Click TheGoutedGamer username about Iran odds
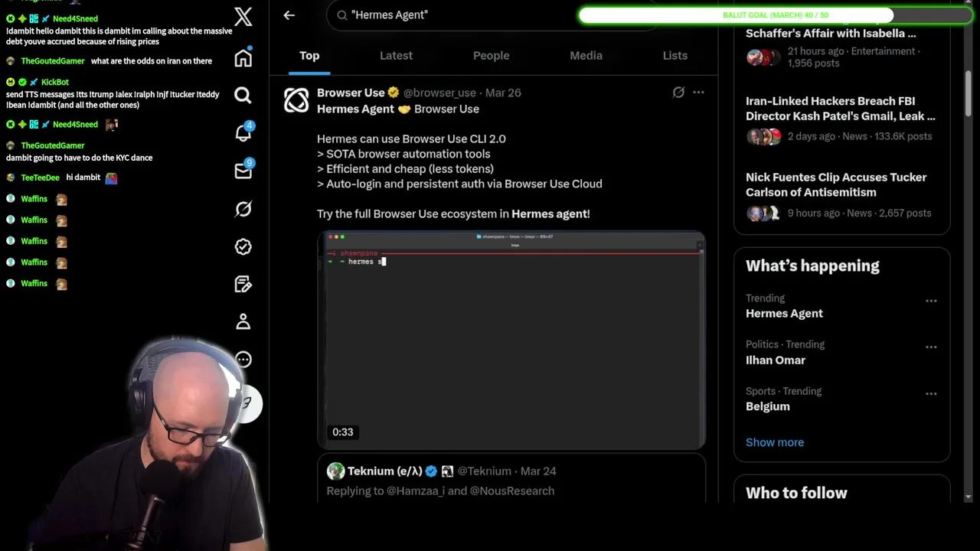 pyautogui.click(x=52, y=61)
